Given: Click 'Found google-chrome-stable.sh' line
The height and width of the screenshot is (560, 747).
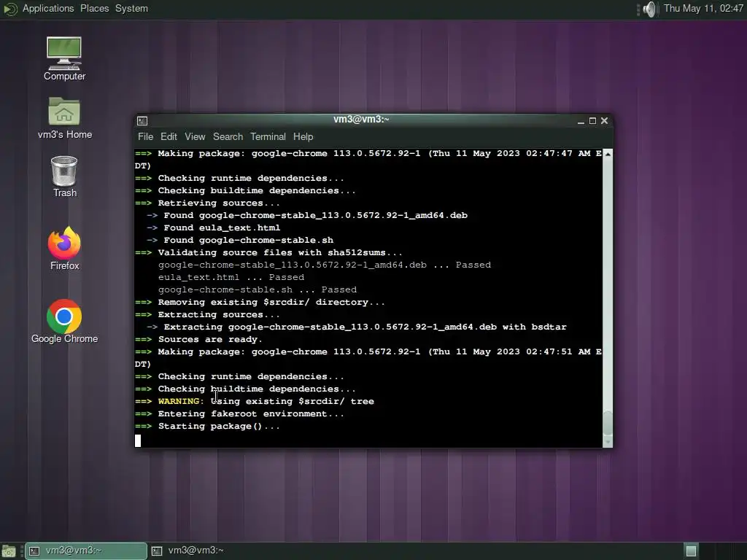Looking at the screenshot, I should [x=239, y=240].
